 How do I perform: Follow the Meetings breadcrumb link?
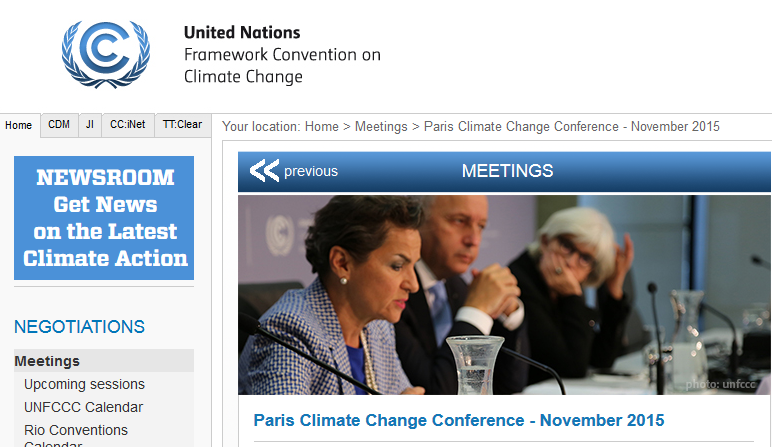pyautogui.click(x=381, y=127)
